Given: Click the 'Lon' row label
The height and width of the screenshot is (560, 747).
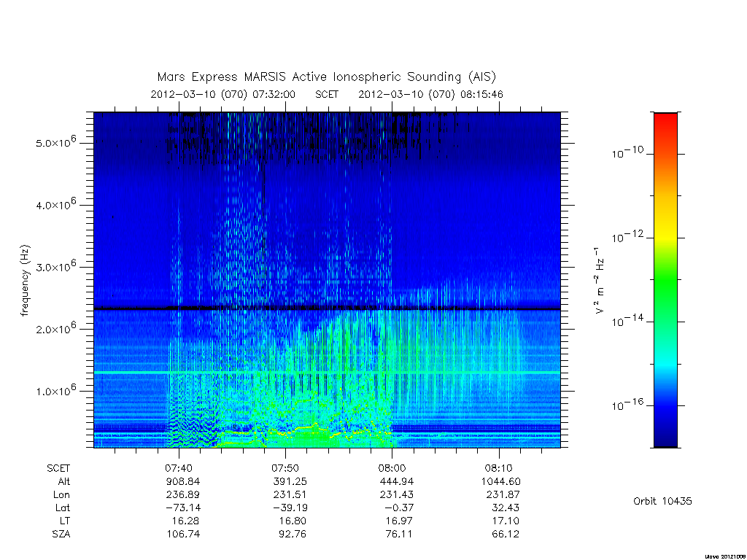Looking at the screenshot, I should (x=61, y=495).
